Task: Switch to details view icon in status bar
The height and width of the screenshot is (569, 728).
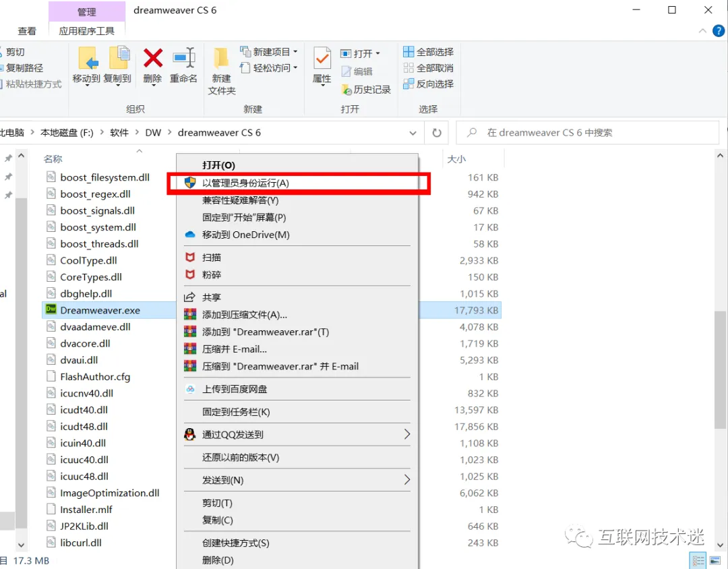Action: (x=698, y=561)
